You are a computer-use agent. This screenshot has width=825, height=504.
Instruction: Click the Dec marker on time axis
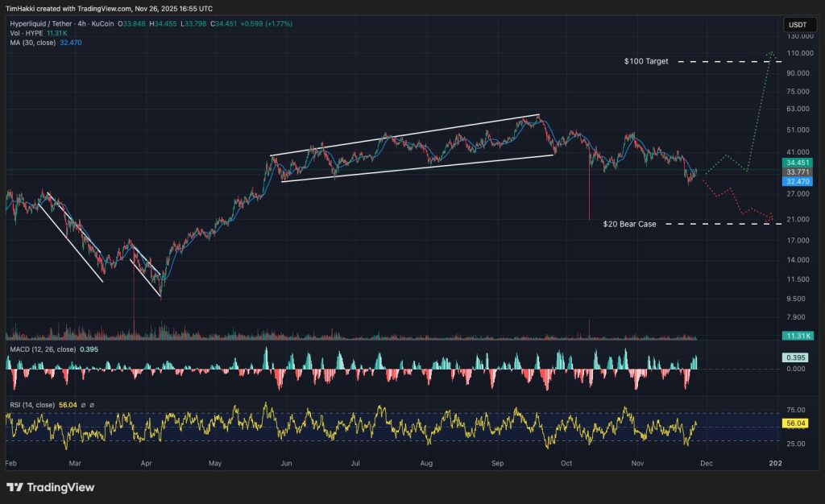707,464
